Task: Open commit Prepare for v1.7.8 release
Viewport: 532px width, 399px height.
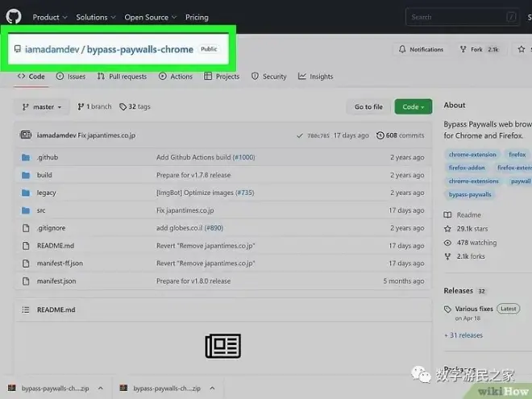Action: pyautogui.click(x=193, y=175)
